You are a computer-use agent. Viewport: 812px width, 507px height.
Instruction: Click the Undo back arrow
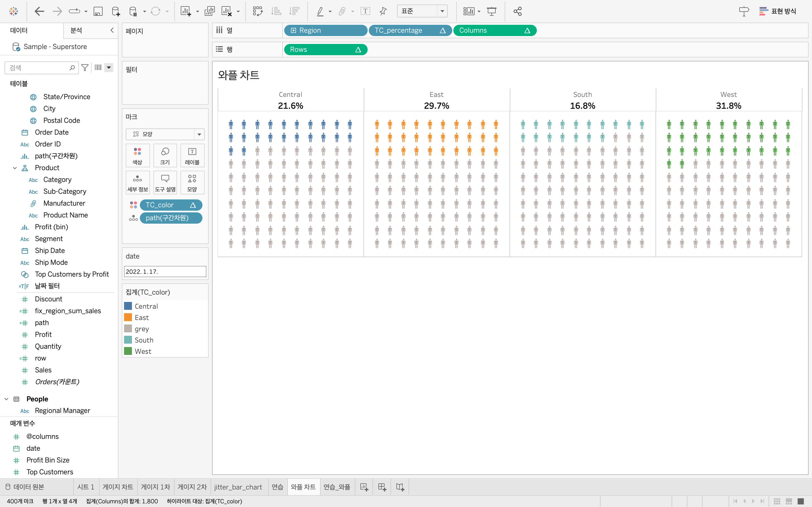[x=39, y=11]
